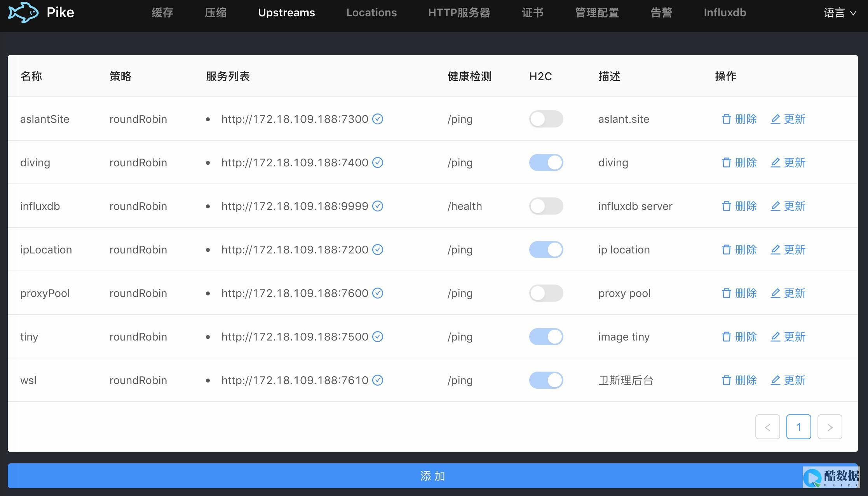Open the 证书 certificates tab
Image resolution: width=868 pixels, height=496 pixels.
click(x=533, y=12)
